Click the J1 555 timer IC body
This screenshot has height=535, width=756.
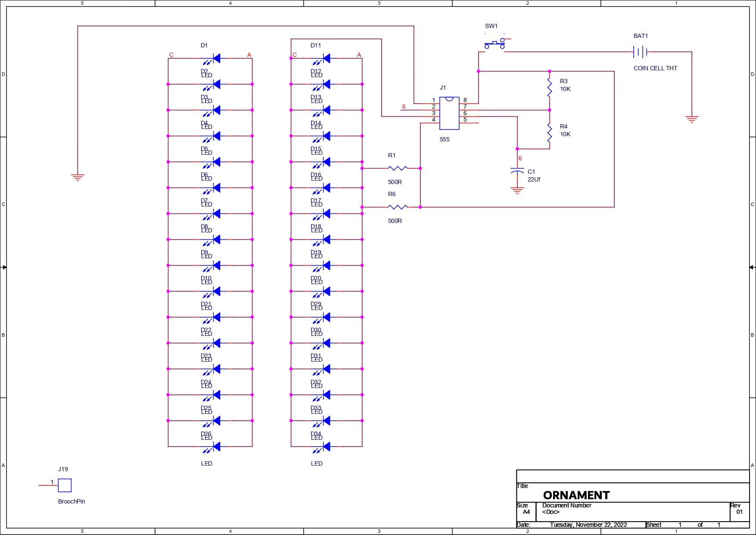(449, 113)
